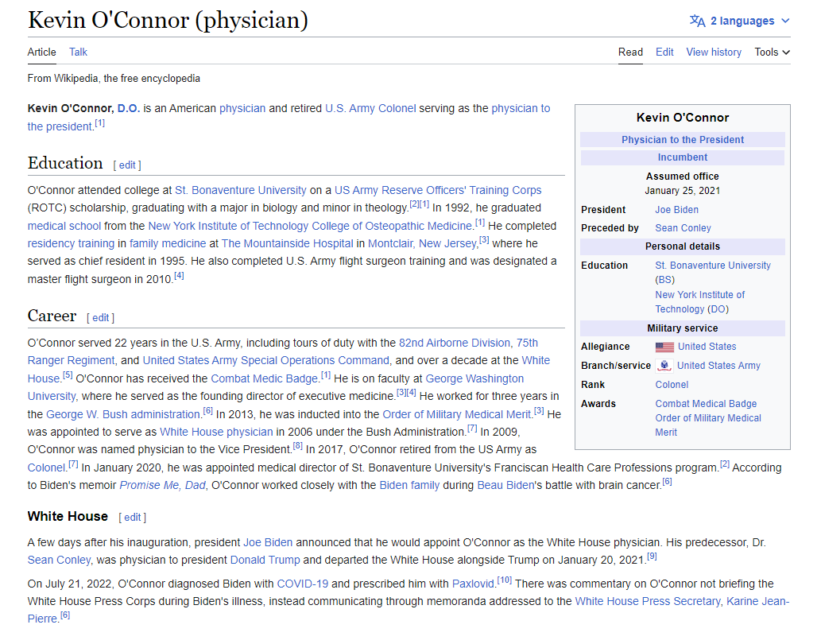The height and width of the screenshot is (644, 821).
Task: Open St. Bonaventure University link in Education paragraph
Action: point(240,190)
